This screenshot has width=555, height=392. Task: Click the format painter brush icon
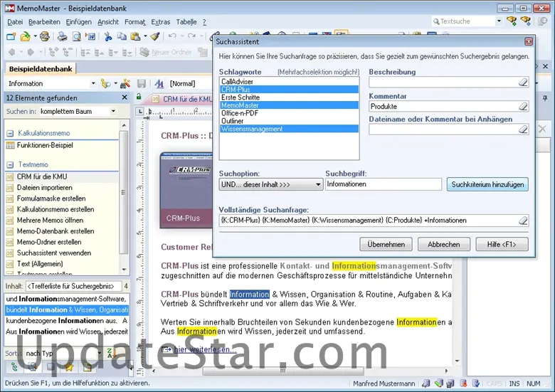click(155, 36)
